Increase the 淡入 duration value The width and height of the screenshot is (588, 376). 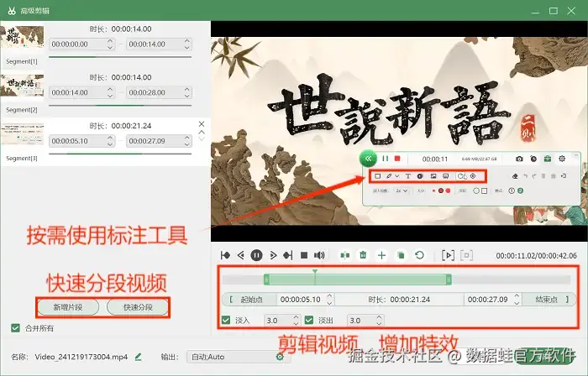tap(296, 316)
